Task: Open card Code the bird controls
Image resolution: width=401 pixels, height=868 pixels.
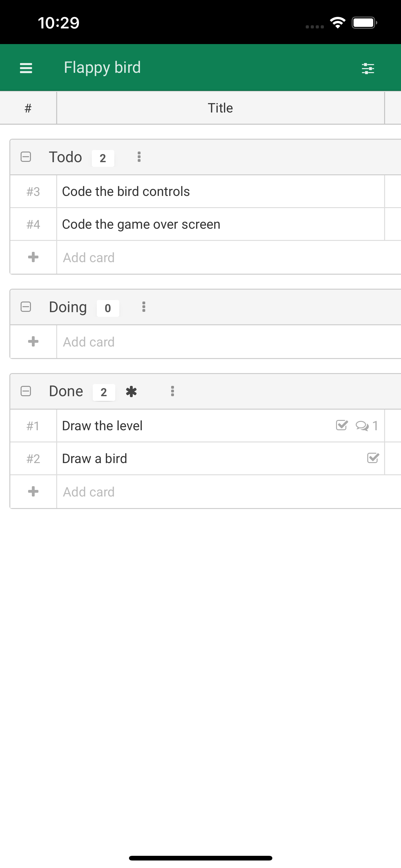Action: pos(126,192)
